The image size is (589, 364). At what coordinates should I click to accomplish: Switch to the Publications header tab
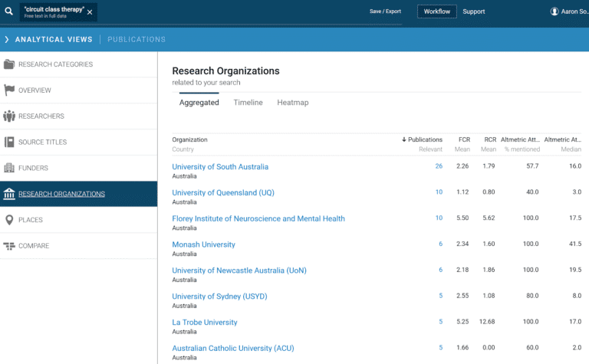[137, 39]
